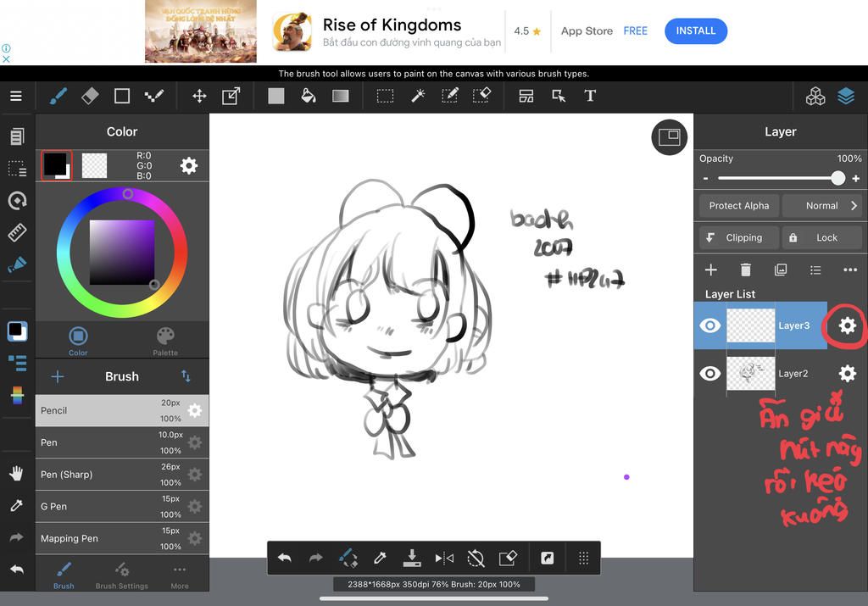Viewport: 868px width, 606px height.
Task: Decrease opacity with the minus button
Action: tap(706, 178)
